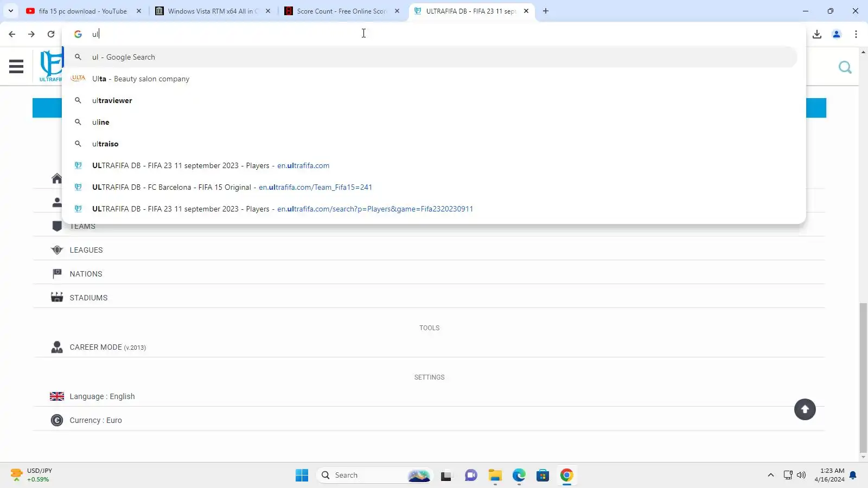
Task: Open the STADIUMS menu entry
Action: (429, 298)
